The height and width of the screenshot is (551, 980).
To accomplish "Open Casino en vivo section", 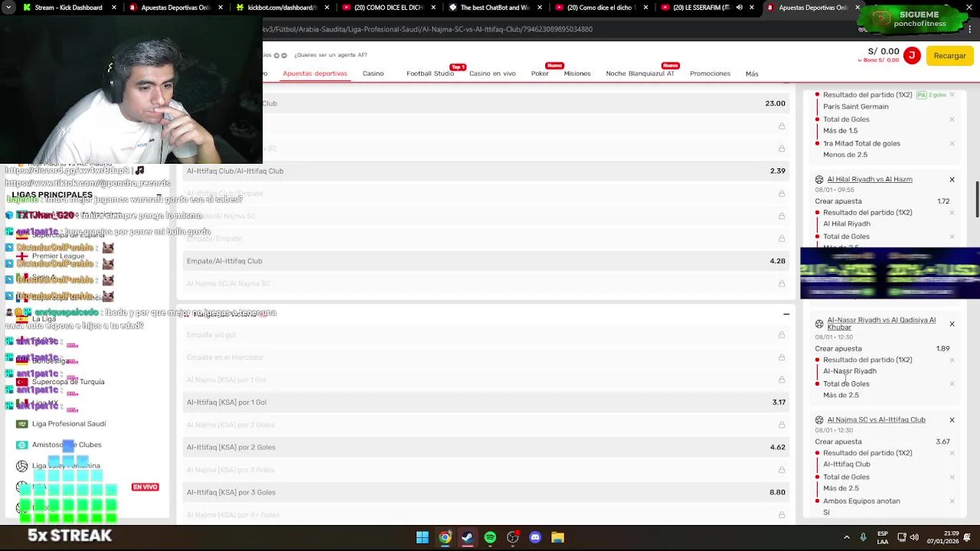I will click(x=492, y=73).
